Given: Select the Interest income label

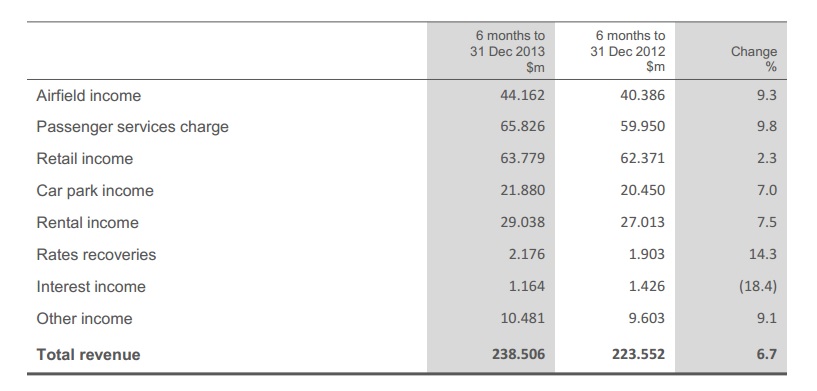Looking at the screenshot, I should click(91, 287).
